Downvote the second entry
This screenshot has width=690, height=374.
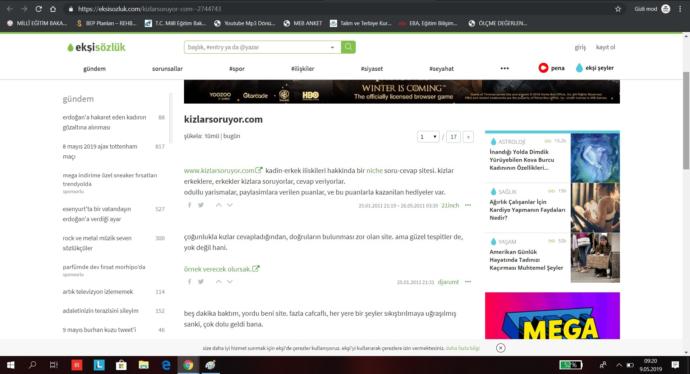point(230,282)
